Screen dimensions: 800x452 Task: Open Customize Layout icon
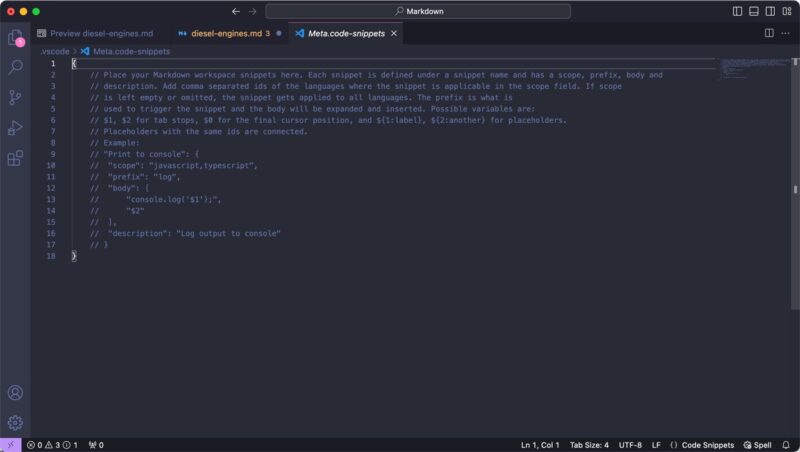(787, 11)
